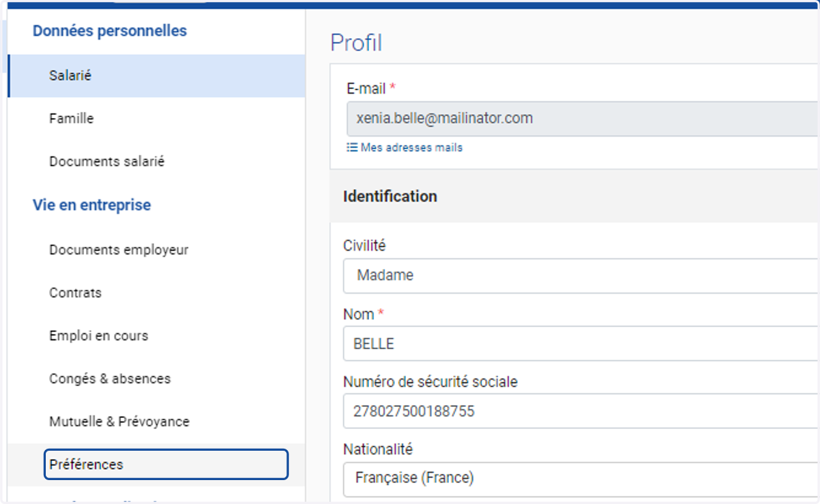820x504 pixels.
Task: Open the Civilité dropdown showing Madame
Action: click(x=581, y=276)
